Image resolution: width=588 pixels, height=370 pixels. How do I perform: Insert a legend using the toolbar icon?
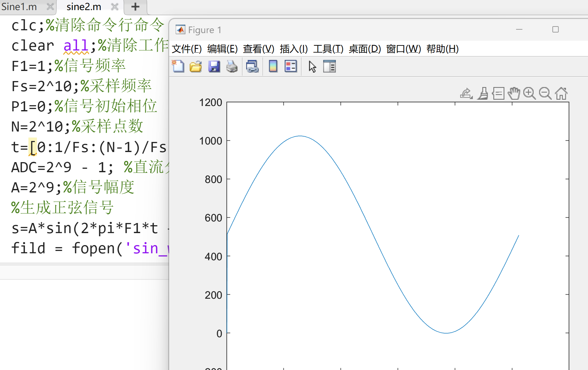[291, 67]
